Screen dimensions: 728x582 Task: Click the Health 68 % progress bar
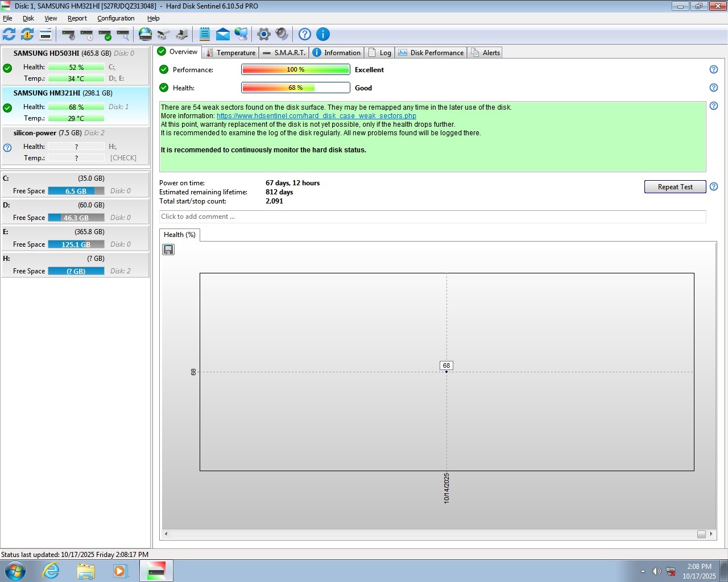[295, 88]
